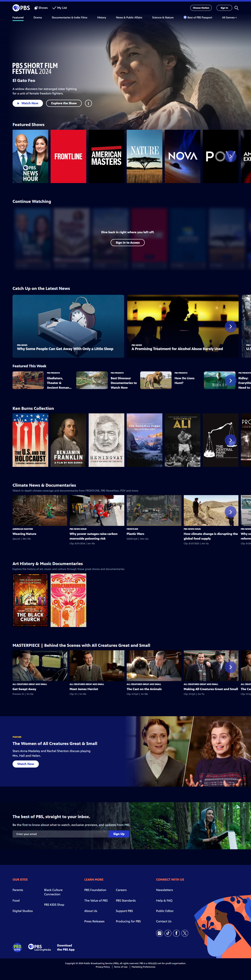
Task: Switch to Documentaries & Indie Films tab
Action: tap(70, 17)
